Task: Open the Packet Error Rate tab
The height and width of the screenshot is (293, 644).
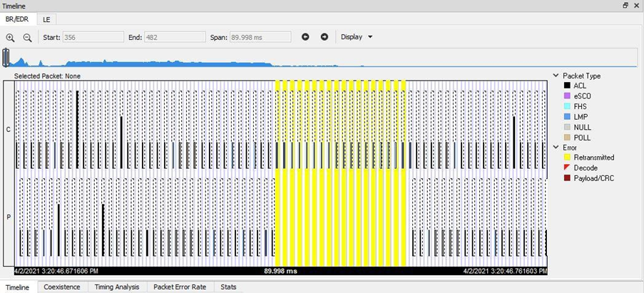Action: coord(180,287)
